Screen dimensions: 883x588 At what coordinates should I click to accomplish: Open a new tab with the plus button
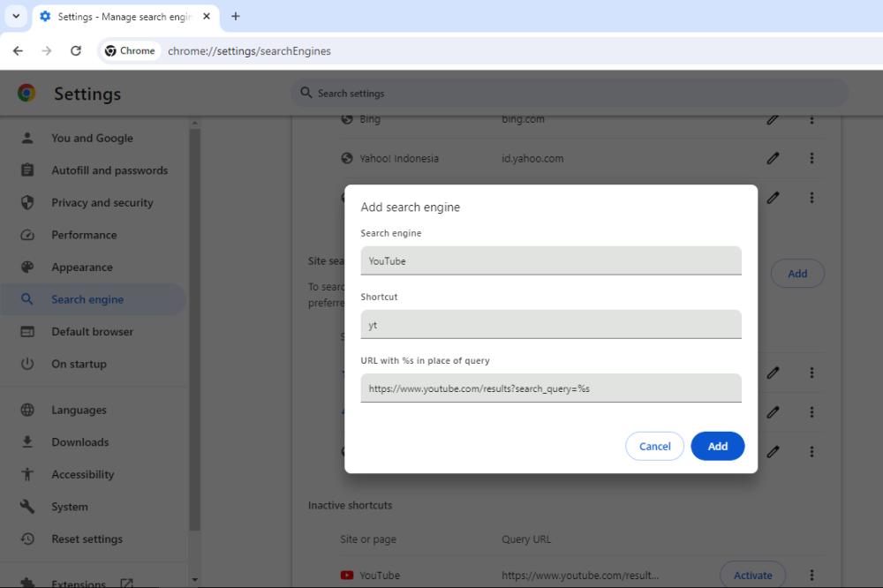236,16
